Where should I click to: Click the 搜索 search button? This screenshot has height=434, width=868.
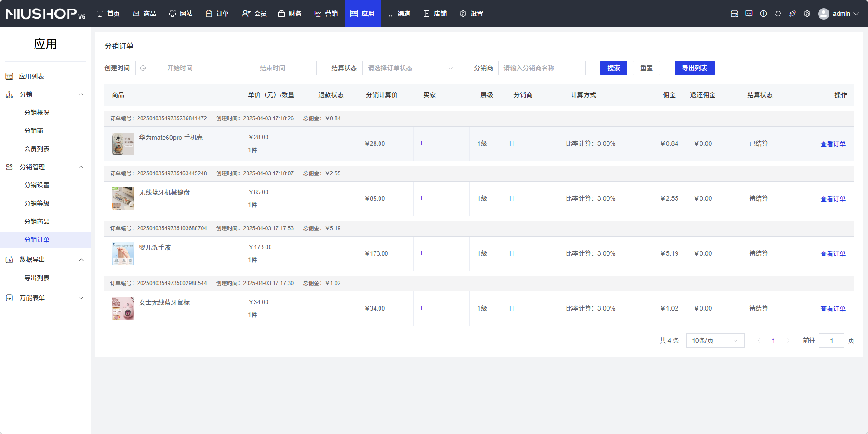pos(613,68)
